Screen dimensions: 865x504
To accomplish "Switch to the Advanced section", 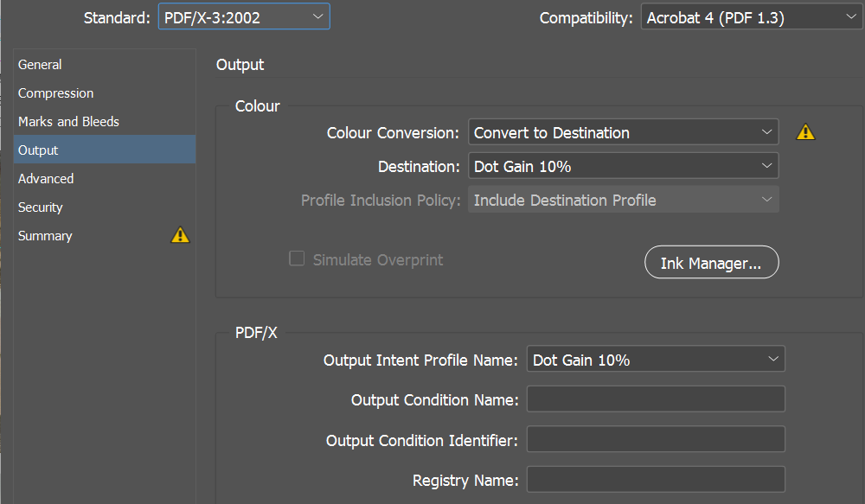I will (x=46, y=179).
